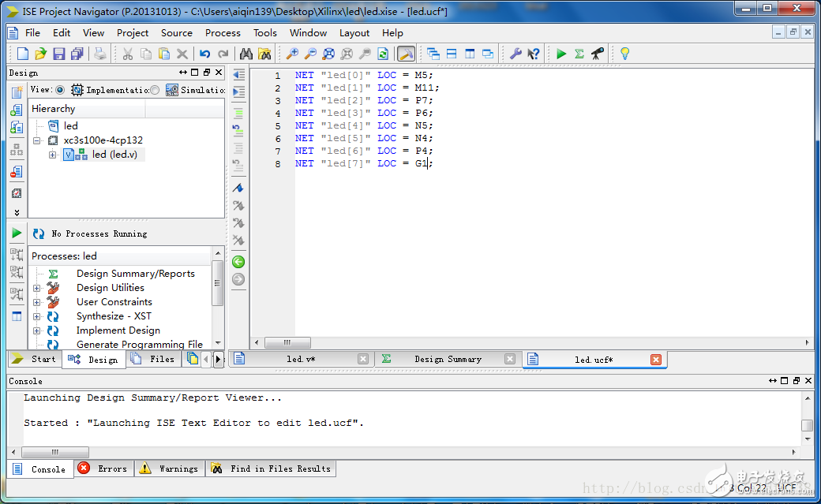This screenshot has height=504, width=821.
Task: Click the green back-navigation arrow in editor margin
Action: (x=238, y=261)
